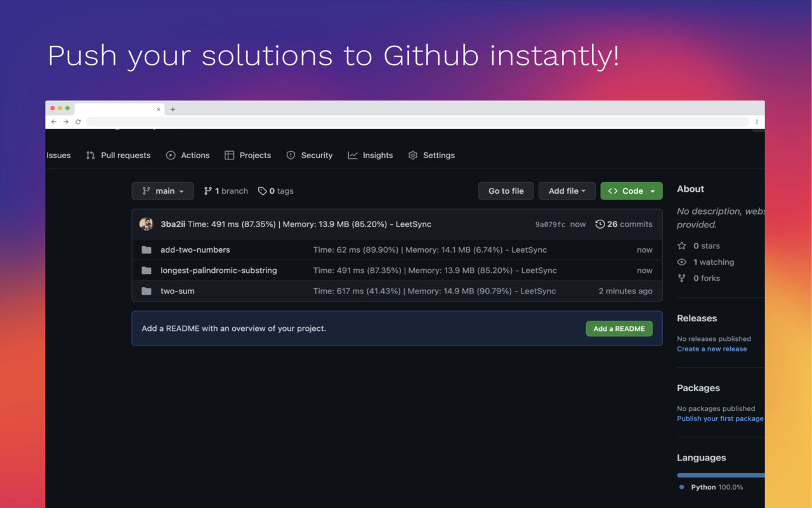This screenshot has height=508, width=812.
Task: Open the two-sum folder icon
Action: (x=145, y=291)
